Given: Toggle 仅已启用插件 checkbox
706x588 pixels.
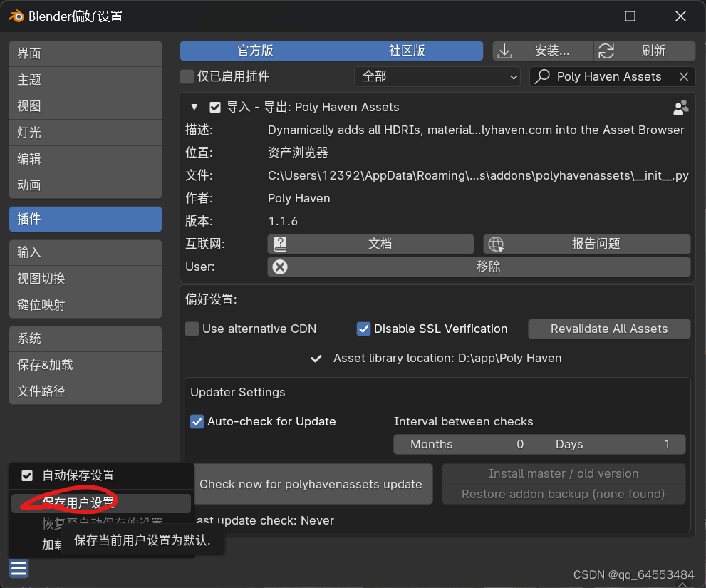Looking at the screenshot, I should tap(187, 76).
